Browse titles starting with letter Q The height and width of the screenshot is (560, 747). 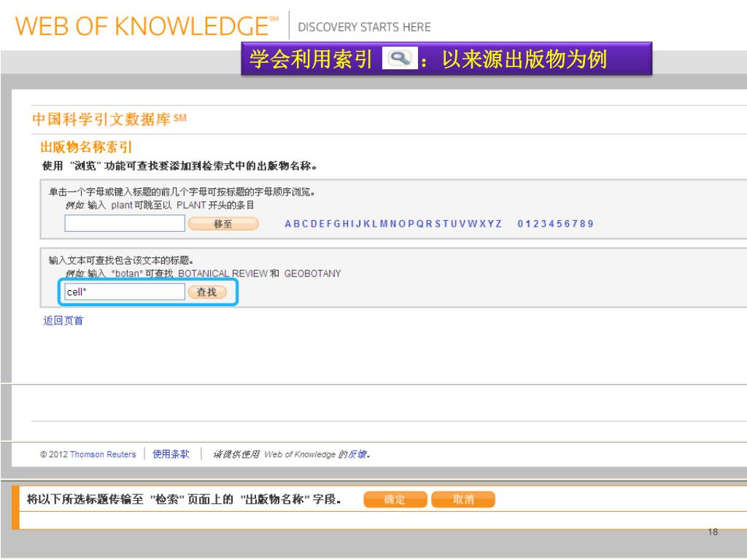(x=419, y=224)
